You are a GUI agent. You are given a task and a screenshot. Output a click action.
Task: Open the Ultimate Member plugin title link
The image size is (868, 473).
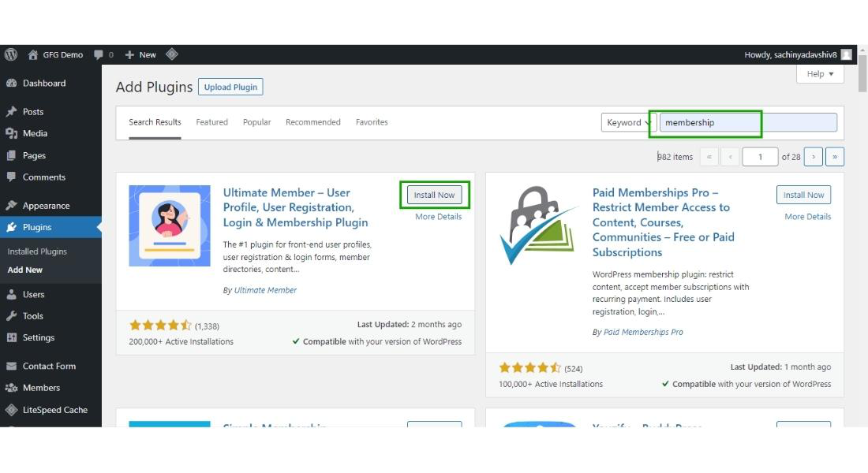pos(295,207)
